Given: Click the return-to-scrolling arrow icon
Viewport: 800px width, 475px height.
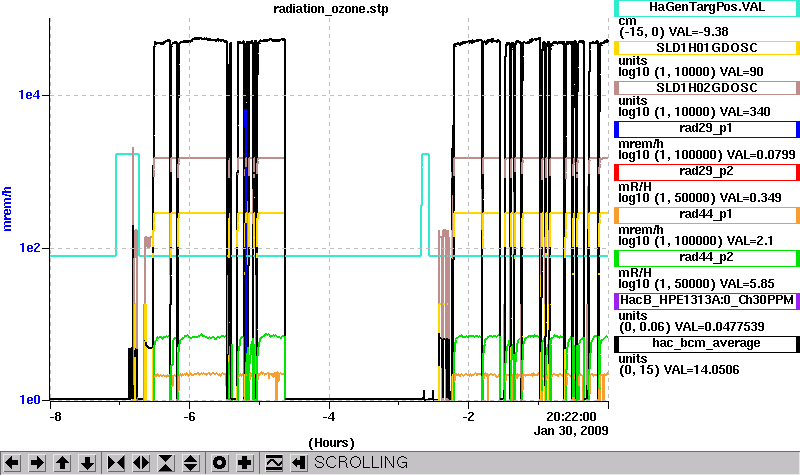Looking at the screenshot, I should click(299, 463).
